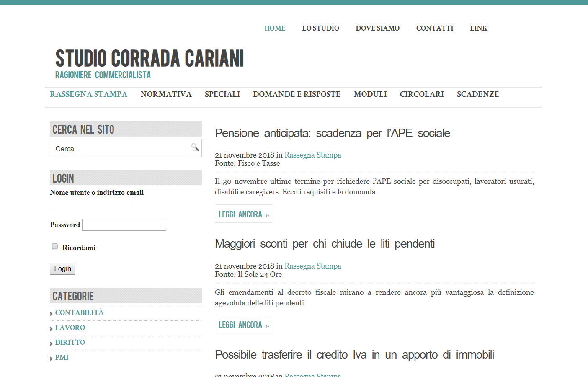This screenshot has height=377, width=588.
Task: Open the Lavoro category link
Action: [70, 328]
